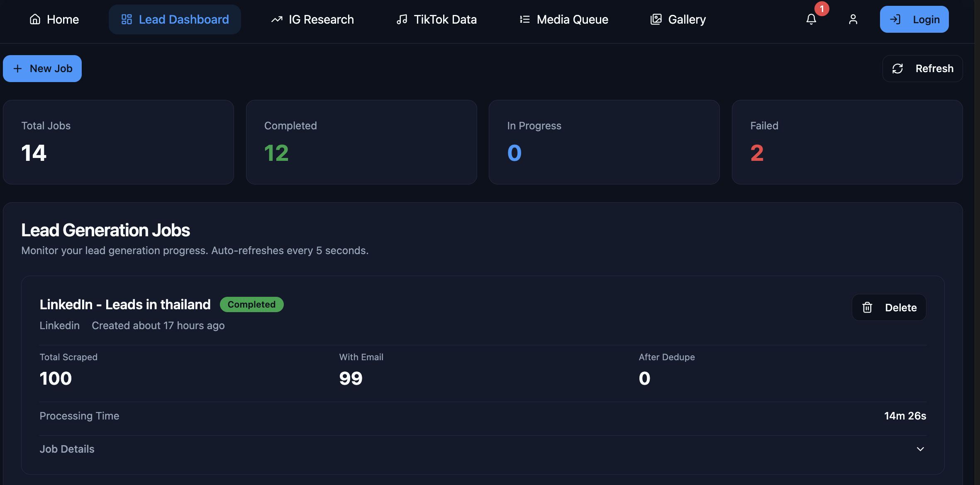The width and height of the screenshot is (980, 485).
Task: Click the Media Queue list icon
Action: [x=524, y=19]
